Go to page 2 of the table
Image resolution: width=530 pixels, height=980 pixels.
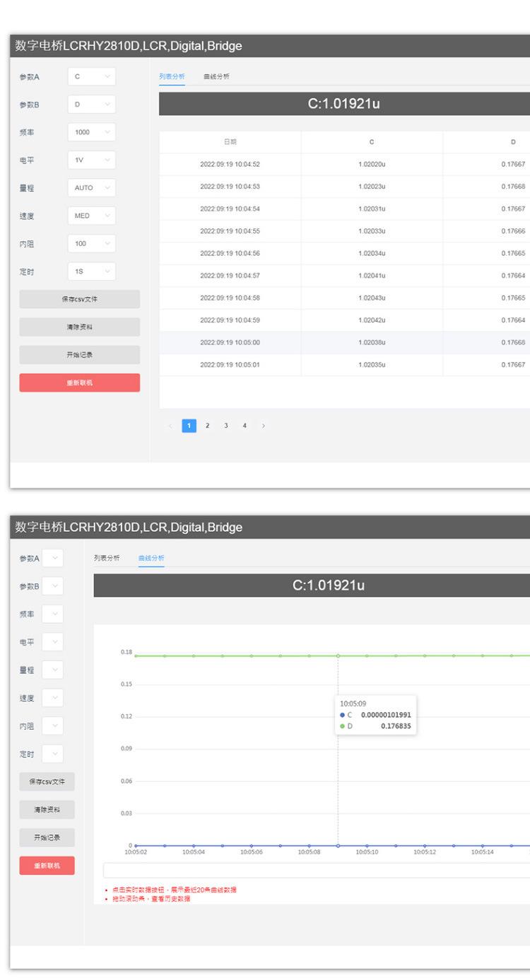(x=207, y=426)
